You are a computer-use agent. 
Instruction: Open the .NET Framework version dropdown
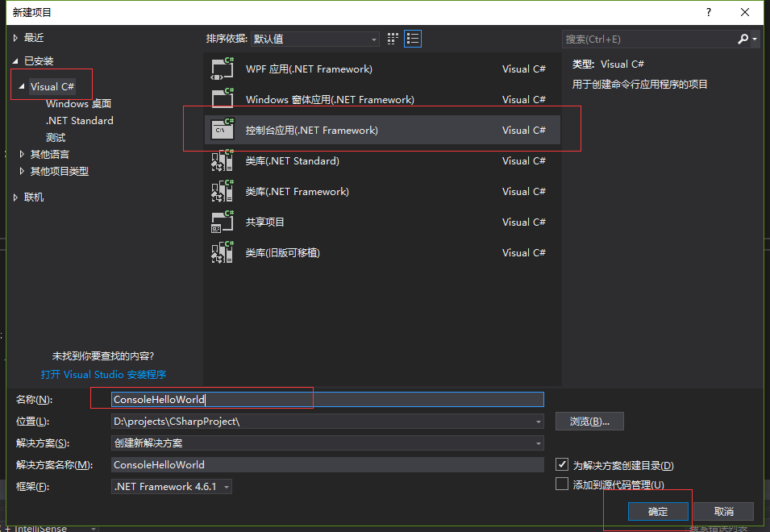pos(172,486)
